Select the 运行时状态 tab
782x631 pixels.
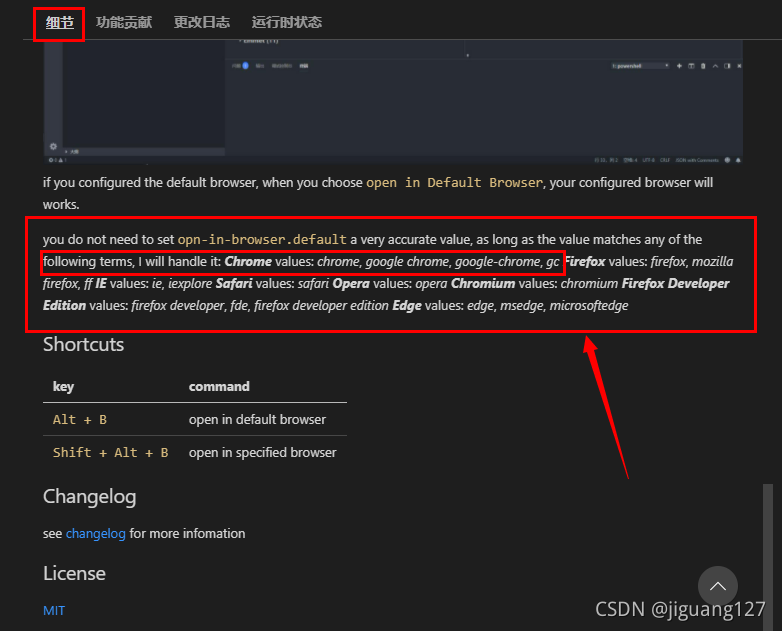287,22
